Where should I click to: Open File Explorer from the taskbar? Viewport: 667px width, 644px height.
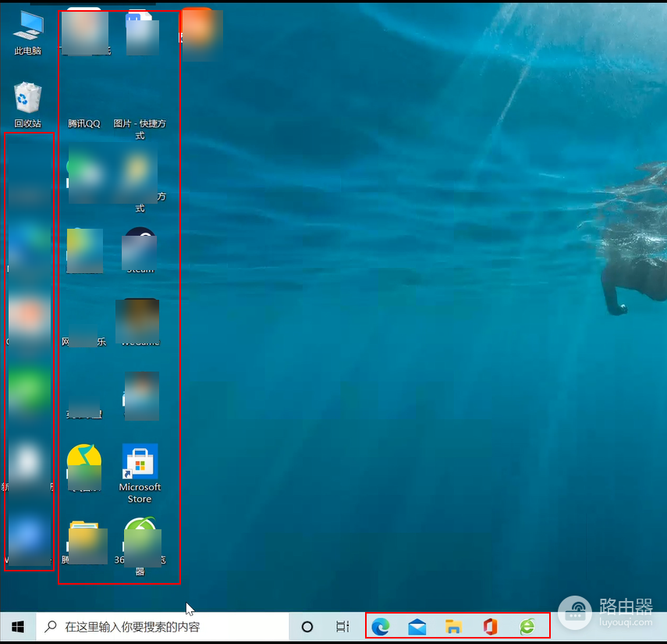(x=453, y=627)
